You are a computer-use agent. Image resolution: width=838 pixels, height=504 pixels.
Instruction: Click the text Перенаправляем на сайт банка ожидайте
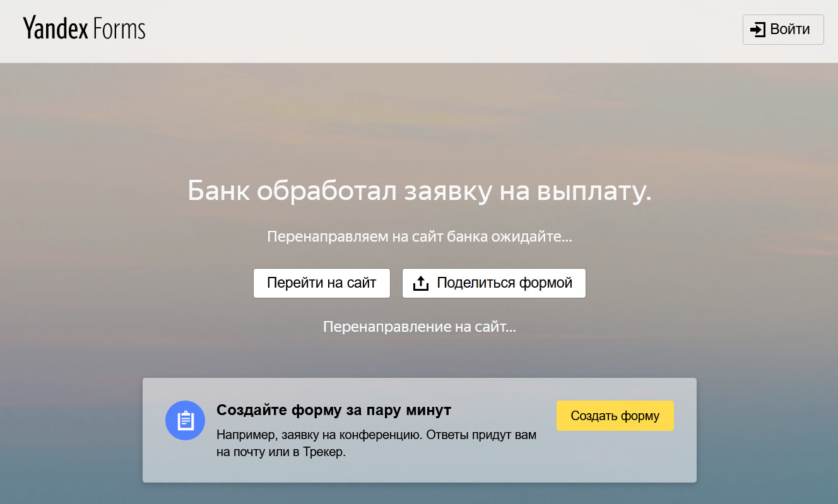click(x=419, y=237)
